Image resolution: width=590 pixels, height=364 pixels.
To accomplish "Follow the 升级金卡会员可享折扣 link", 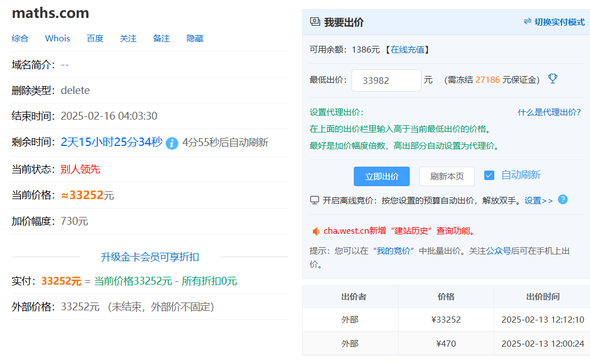I will pyautogui.click(x=149, y=257).
